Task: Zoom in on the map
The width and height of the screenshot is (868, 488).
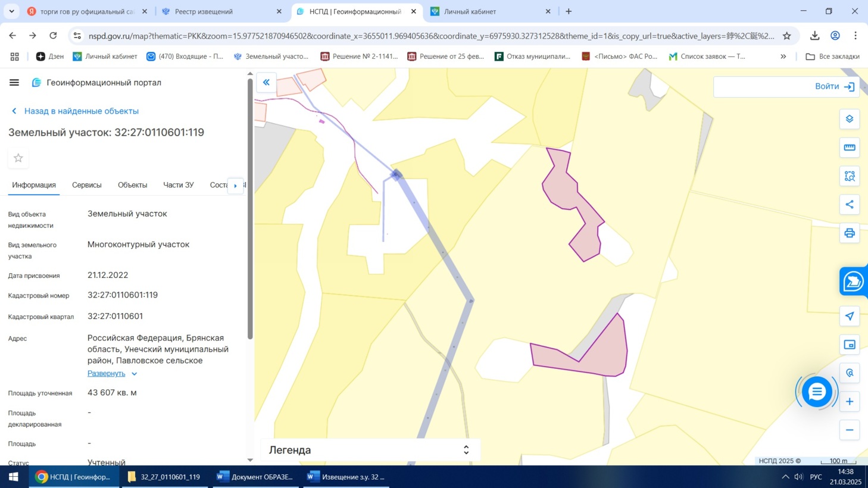Action: [849, 402]
